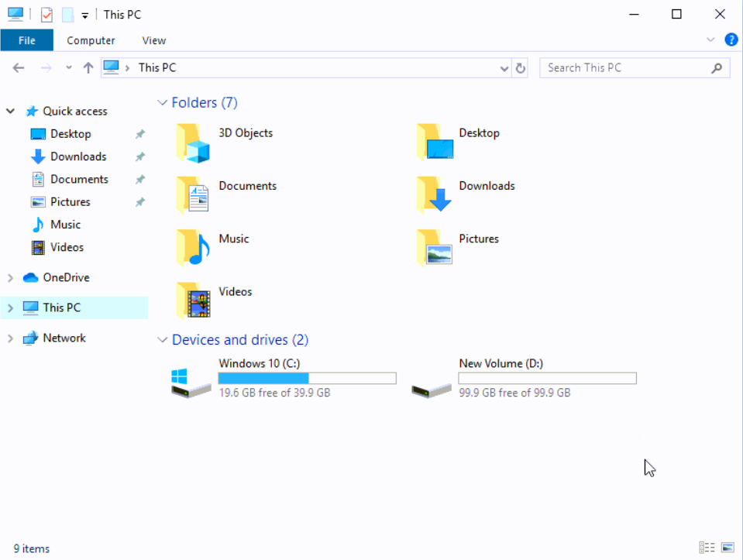743x560 pixels.
Task: Select Downloads in the navigation pane
Action: coord(78,156)
